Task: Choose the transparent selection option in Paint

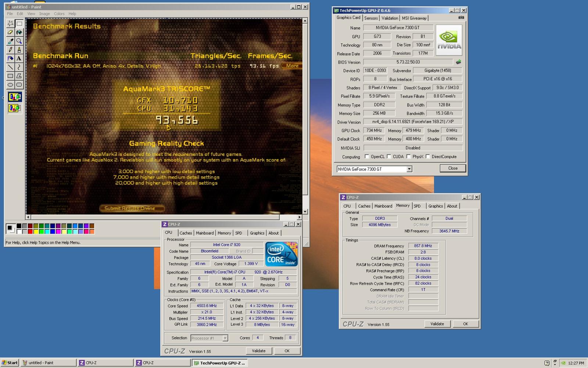Action: pyautogui.click(x=15, y=108)
